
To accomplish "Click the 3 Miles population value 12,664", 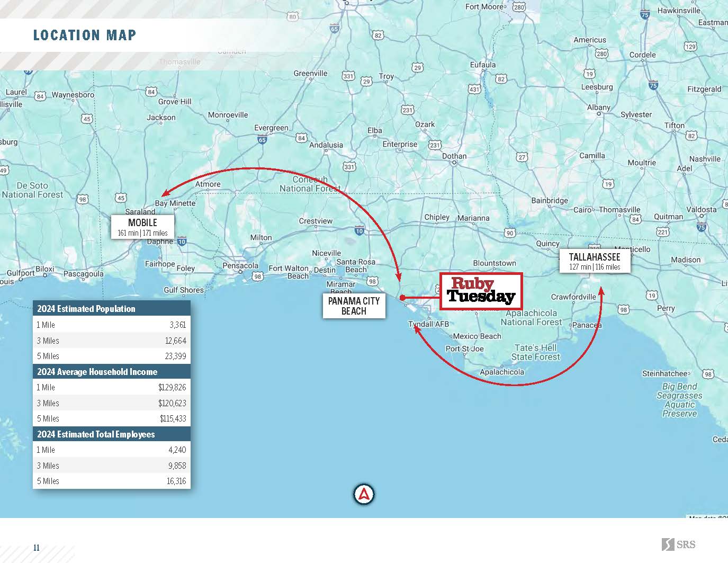I will tap(176, 341).
